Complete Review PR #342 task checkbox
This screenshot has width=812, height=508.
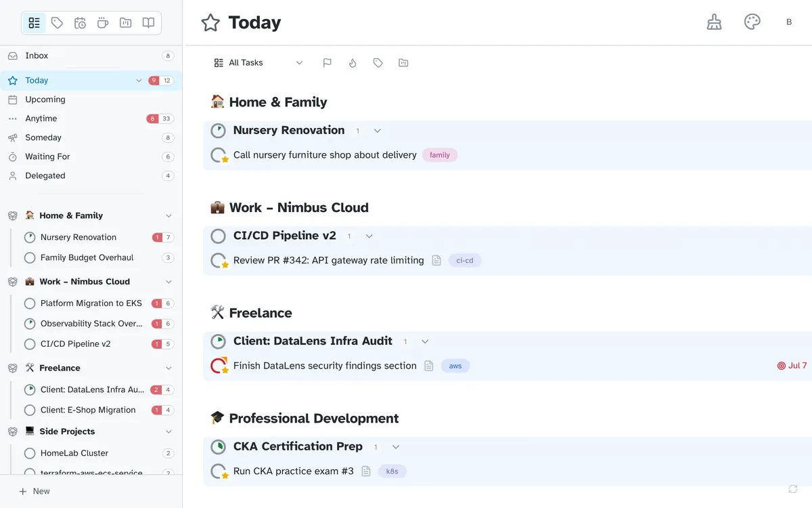point(219,261)
